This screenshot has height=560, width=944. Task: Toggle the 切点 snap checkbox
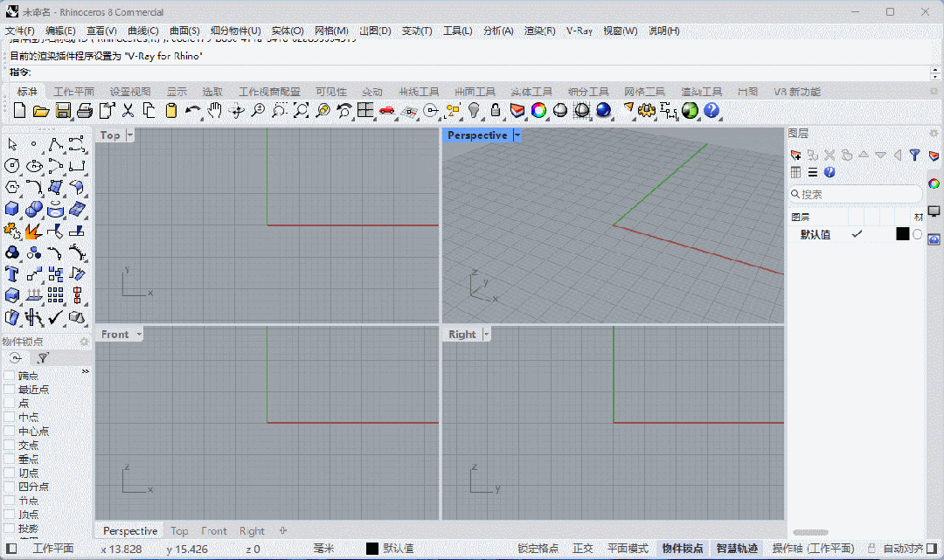click(x=9, y=473)
